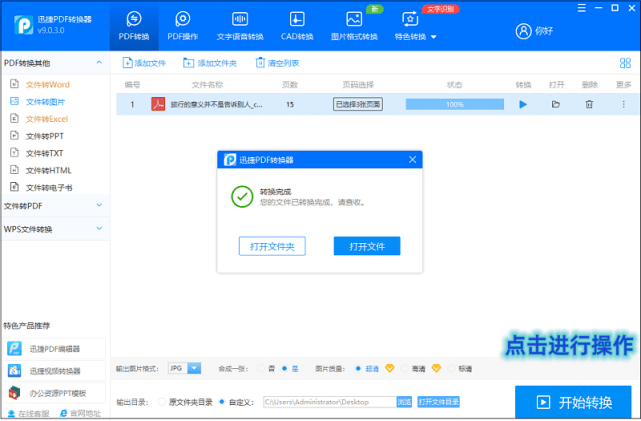Screen dimensions: 641x421
Task: Click the convert play icon in row 1
Action: coord(523,104)
